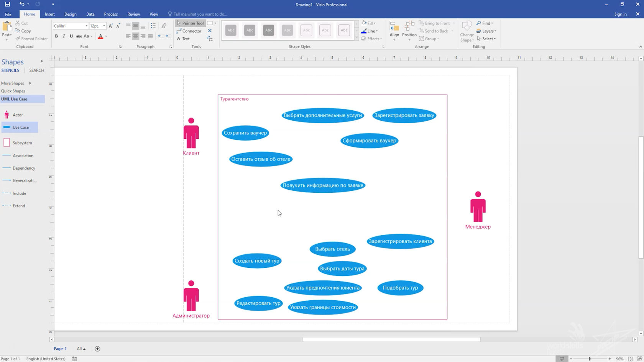Collapse the ribbon
The height and width of the screenshot is (362, 644).
tap(641, 47)
